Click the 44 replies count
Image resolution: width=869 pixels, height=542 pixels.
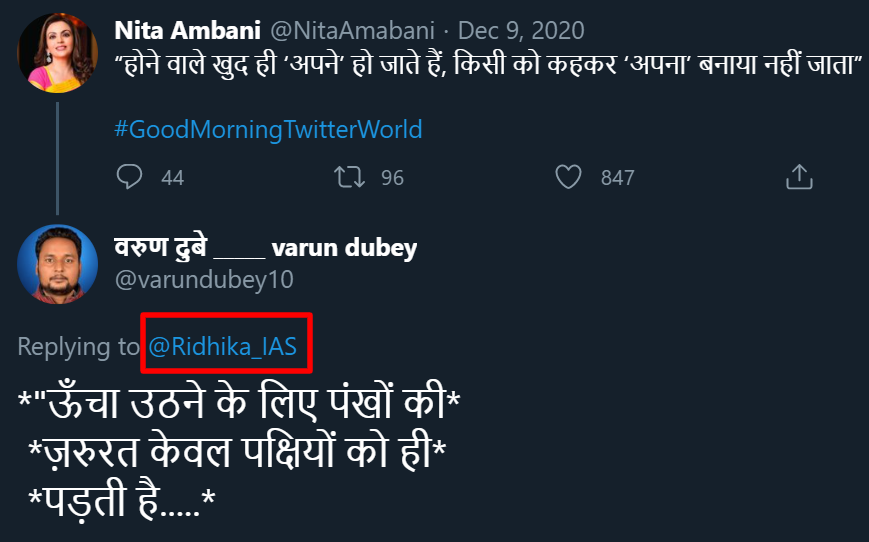coord(172,178)
